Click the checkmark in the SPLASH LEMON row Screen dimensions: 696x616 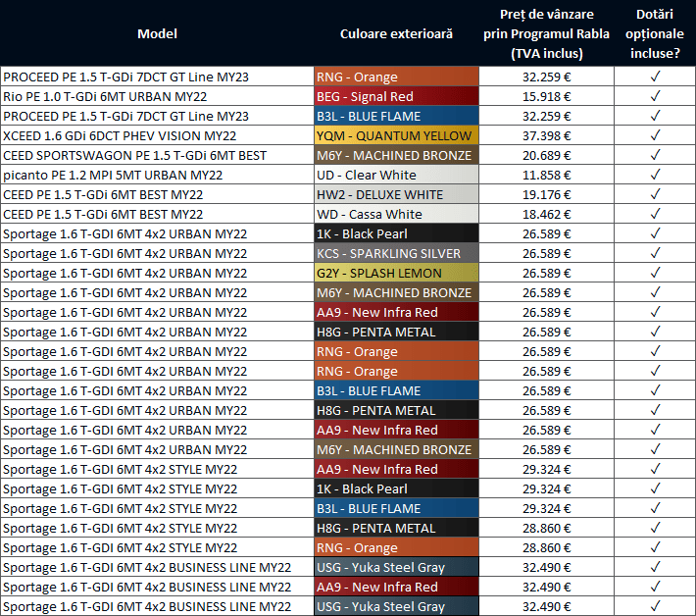(x=655, y=273)
